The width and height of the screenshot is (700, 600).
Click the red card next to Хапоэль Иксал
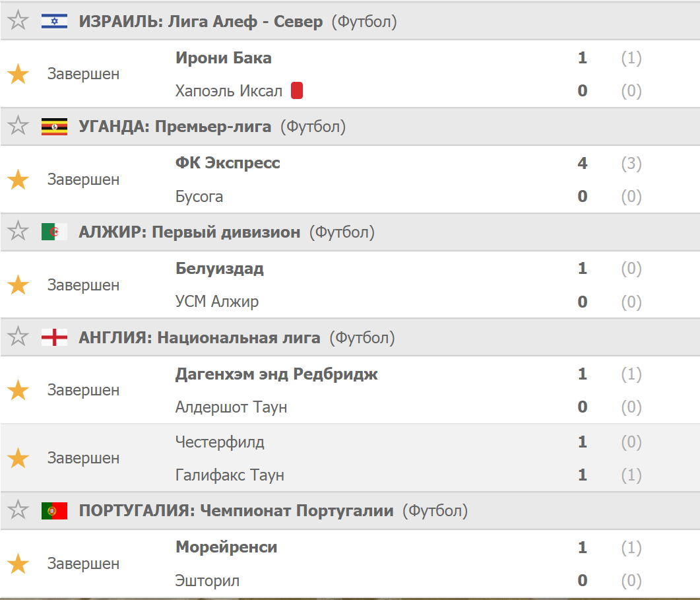coord(297,90)
